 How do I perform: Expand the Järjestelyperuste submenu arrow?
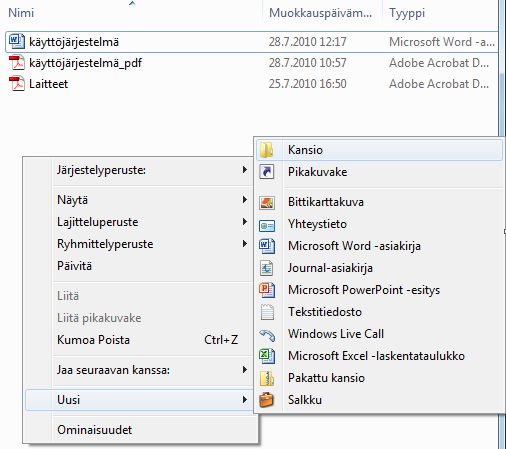coord(245,170)
